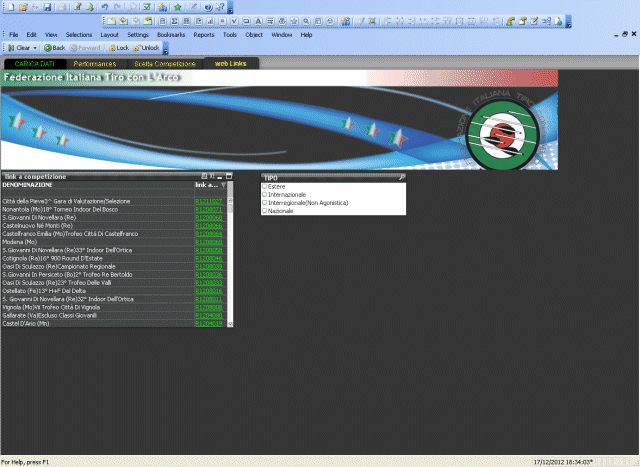Viewport: 640px width, 467px height.
Task: Open the Layout menu
Action: coord(109,35)
